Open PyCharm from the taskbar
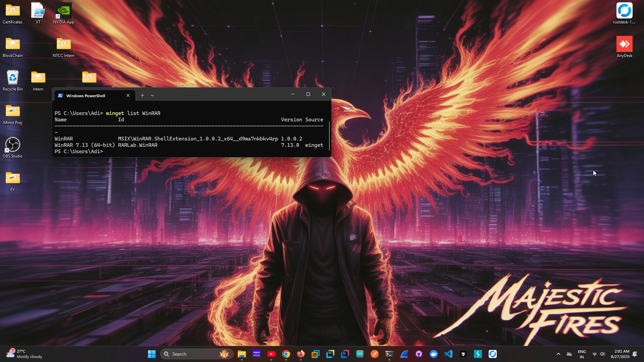 coord(330,354)
